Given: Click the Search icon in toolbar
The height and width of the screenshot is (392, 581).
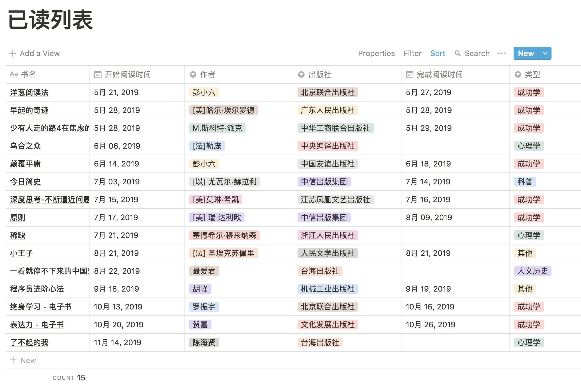Looking at the screenshot, I should tap(459, 53).
